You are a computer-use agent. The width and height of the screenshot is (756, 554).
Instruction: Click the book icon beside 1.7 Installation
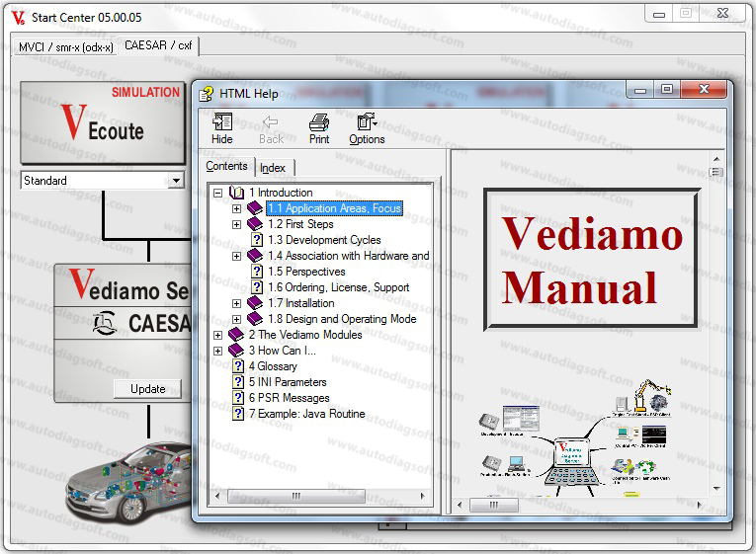tap(255, 303)
